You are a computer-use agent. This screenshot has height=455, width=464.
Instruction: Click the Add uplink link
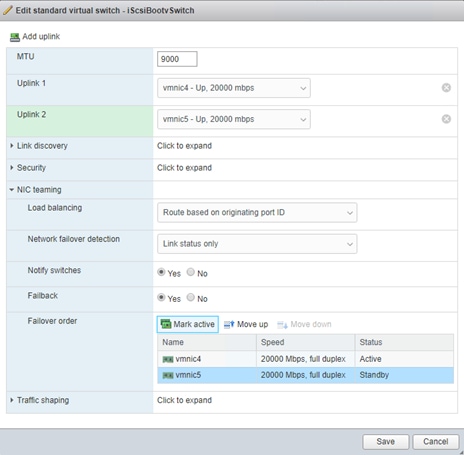(41, 36)
